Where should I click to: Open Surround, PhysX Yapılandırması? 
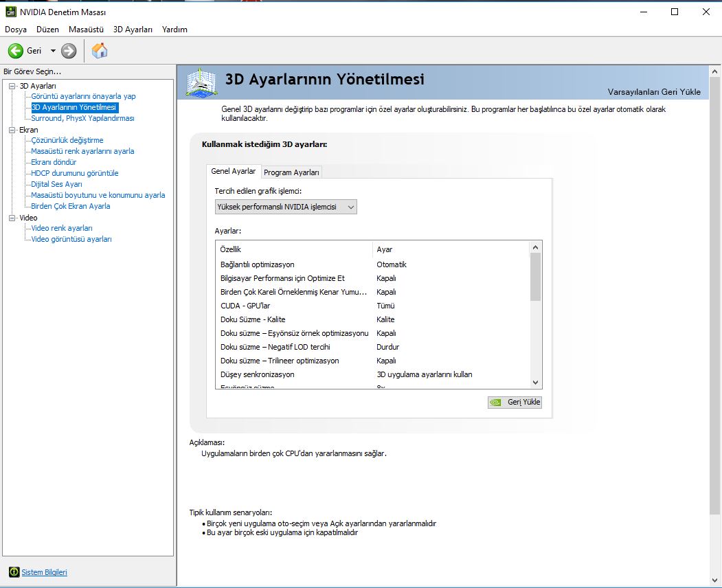click(x=83, y=118)
